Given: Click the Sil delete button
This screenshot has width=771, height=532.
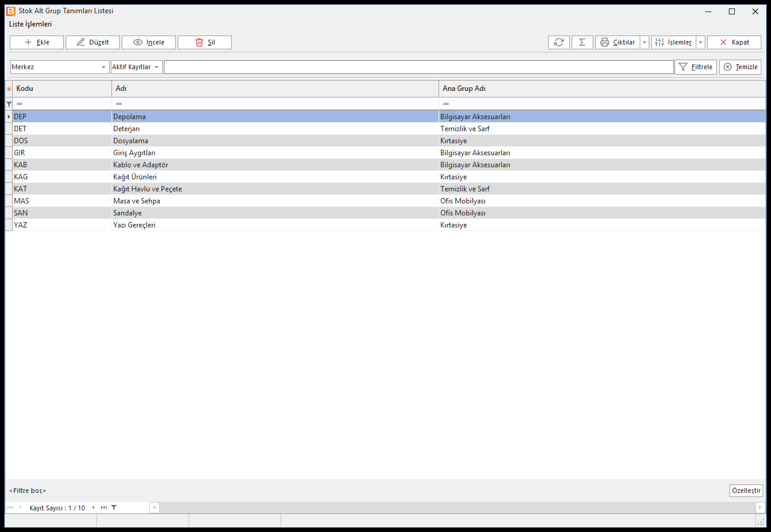Looking at the screenshot, I should [205, 42].
